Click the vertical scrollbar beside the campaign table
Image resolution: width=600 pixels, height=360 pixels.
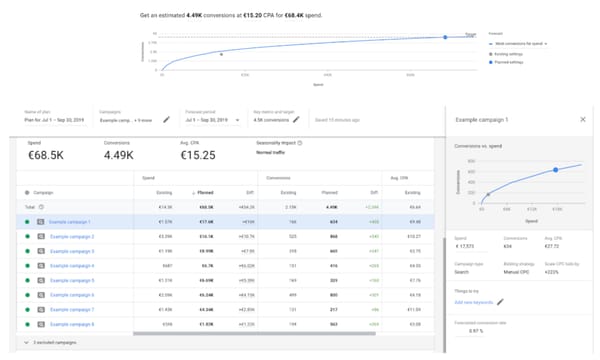[x=444, y=295]
